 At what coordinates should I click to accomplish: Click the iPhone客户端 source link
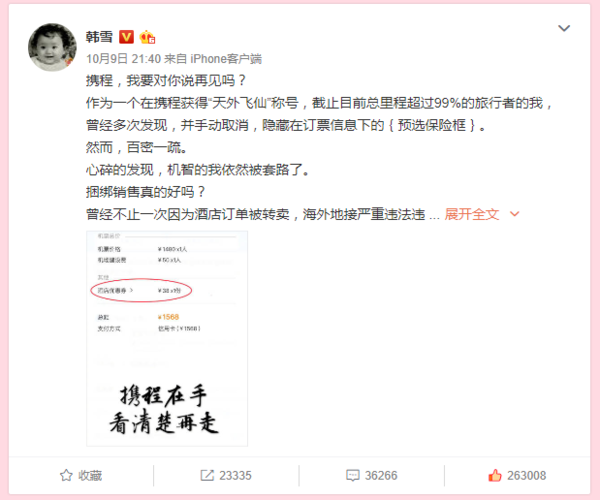point(226,59)
